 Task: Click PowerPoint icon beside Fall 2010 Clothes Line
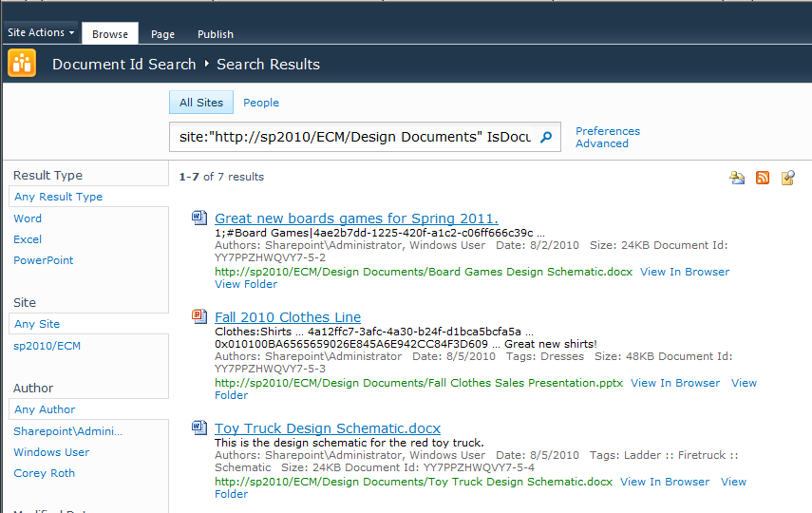click(x=199, y=316)
